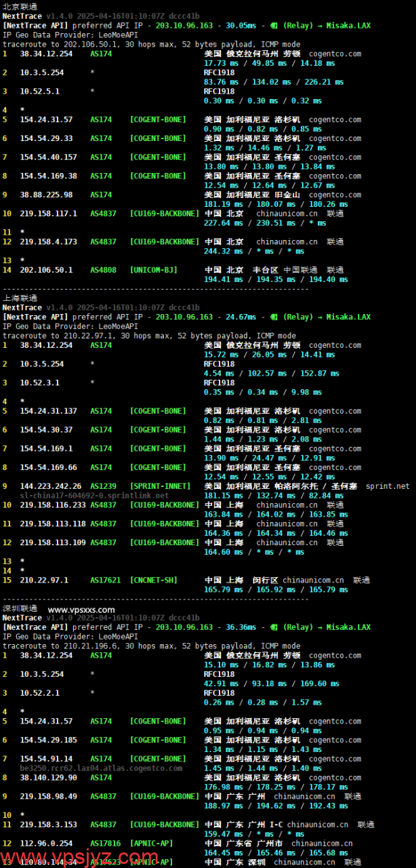
Task: Click hostname be3250.rcr62.lax04.atlas.cogentco.com
Action: [x=101, y=768]
